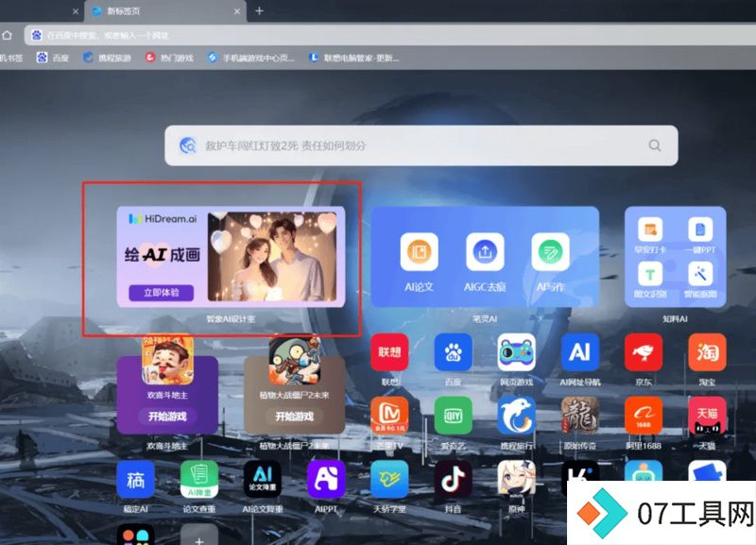
Task: Open the 联想 Lenovo shortcut icon
Action: click(x=389, y=351)
